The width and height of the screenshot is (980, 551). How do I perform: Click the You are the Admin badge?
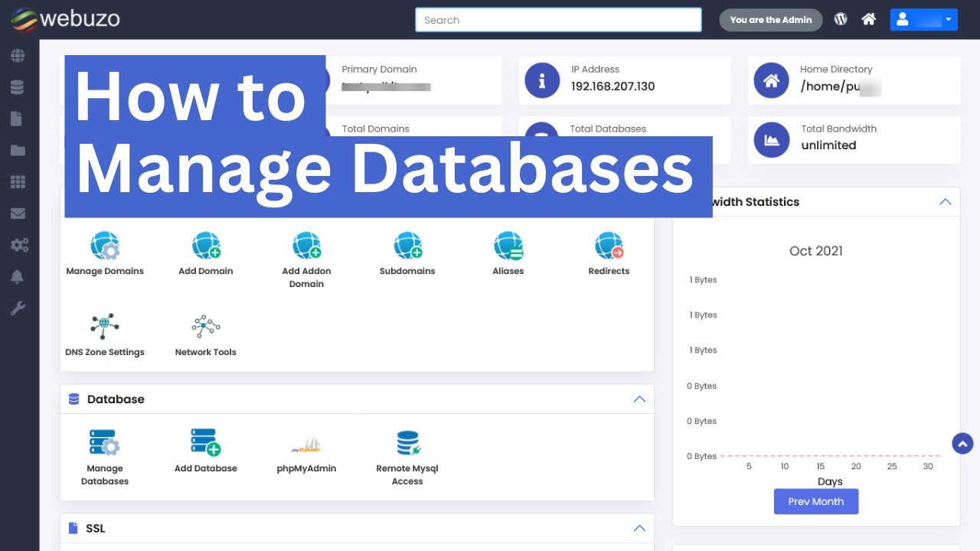(771, 20)
